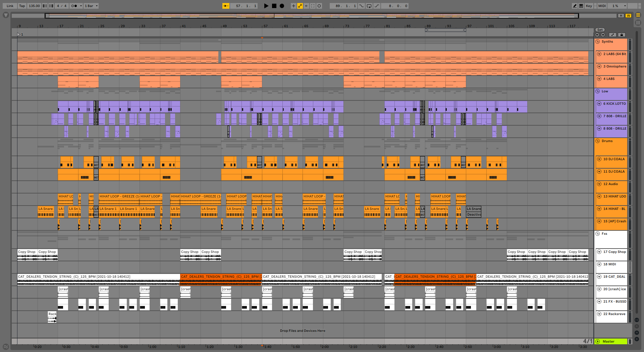The height and width of the screenshot is (352, 644).
Task: Enable the arrangement Loop switch
Action: 369,6
